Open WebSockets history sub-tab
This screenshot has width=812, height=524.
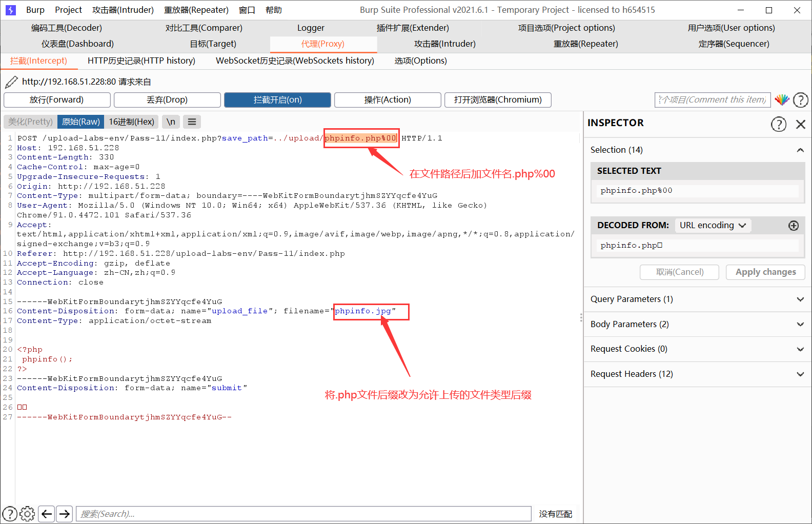pos(295,61)
